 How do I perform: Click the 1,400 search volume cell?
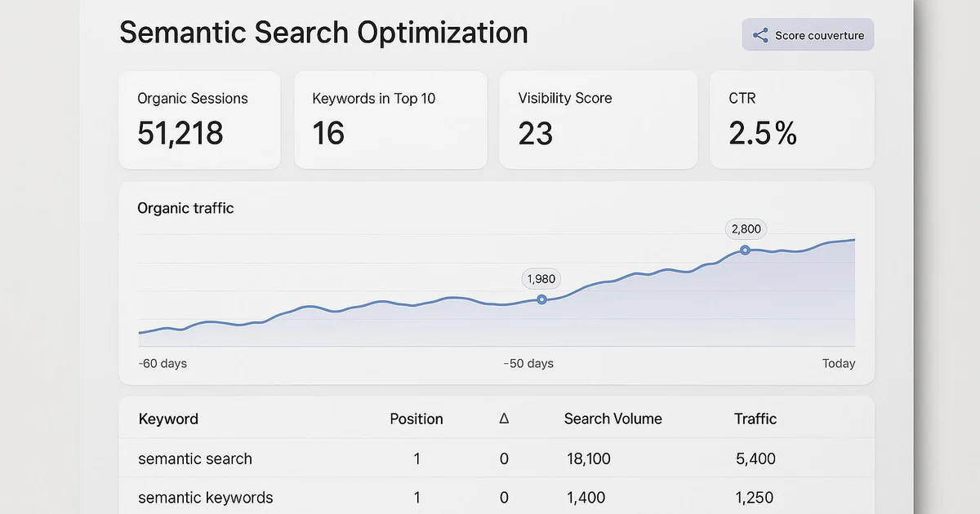pyautogui.click(x=585, y=497)
